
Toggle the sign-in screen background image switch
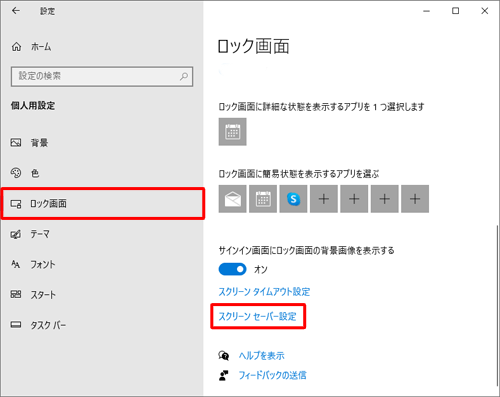click(x=232, y=269)
